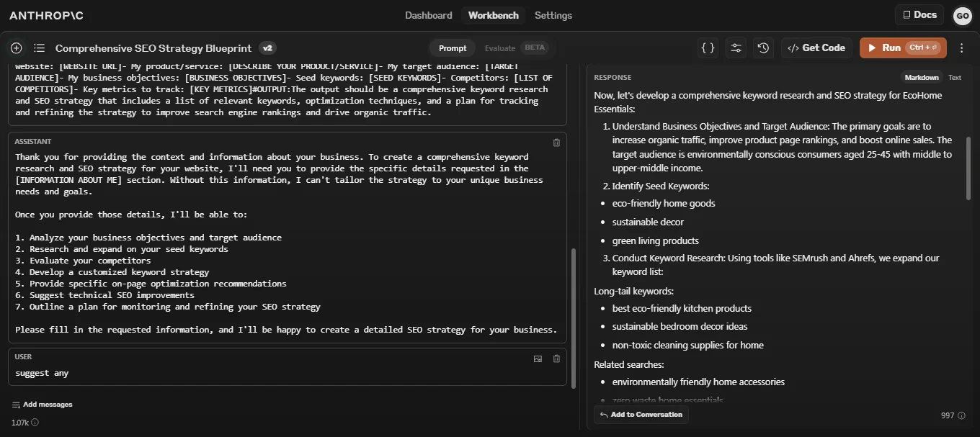This screenshot has width=980, height=437.
Task: Go to Dashboard tab
Action: coord(429,15)
